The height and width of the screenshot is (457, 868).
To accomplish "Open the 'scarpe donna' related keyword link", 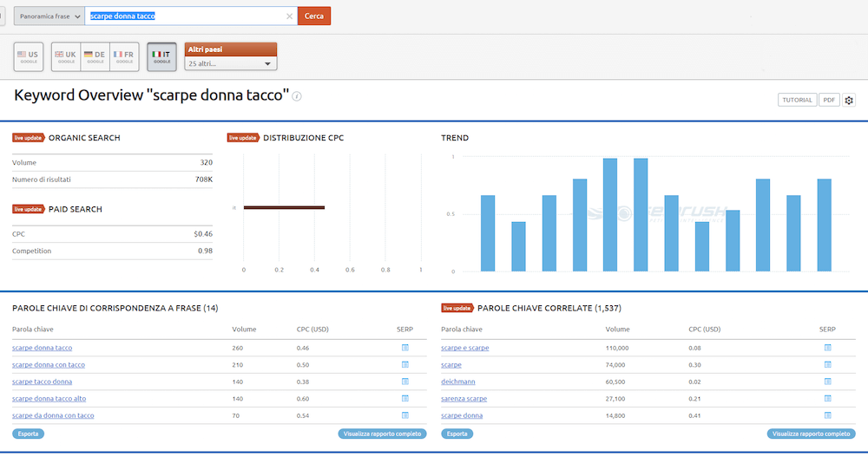I will pos(462,415).
